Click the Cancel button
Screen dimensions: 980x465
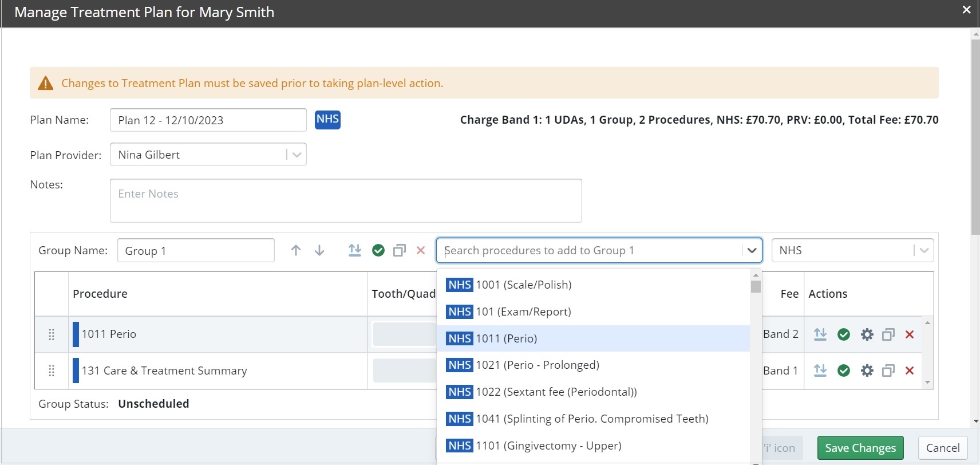943,448
